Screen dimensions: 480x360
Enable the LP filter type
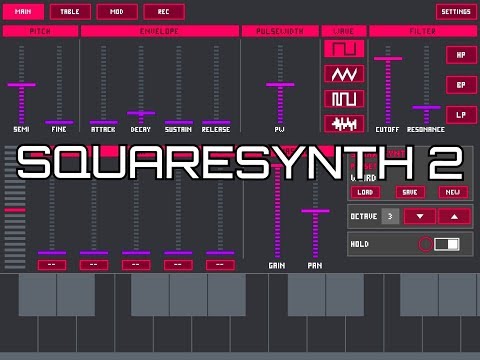coord(461,115)
